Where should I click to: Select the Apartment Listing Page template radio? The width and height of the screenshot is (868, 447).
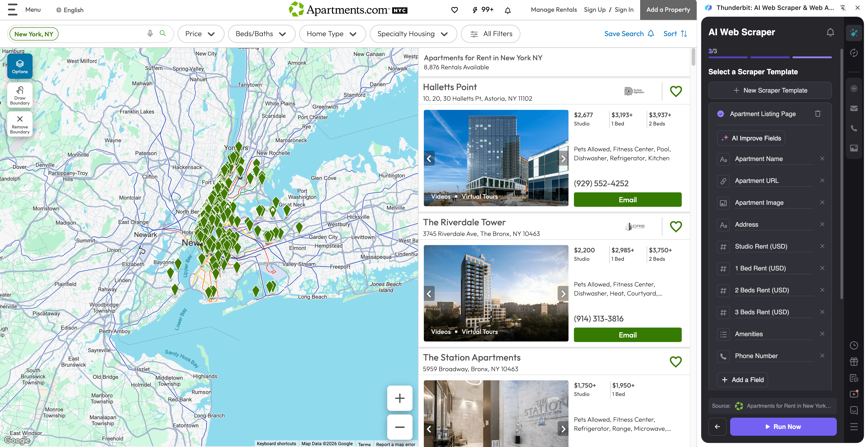pos(721,114)
